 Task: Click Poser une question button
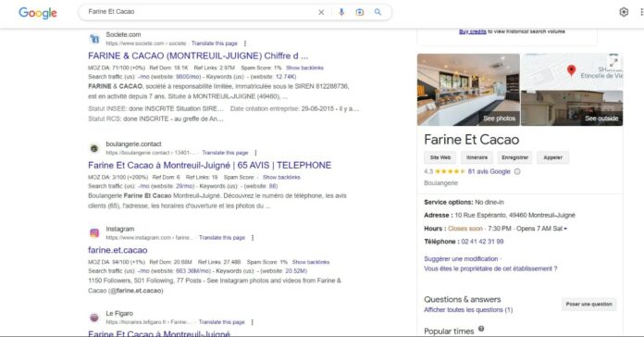[x=589, y=304]
